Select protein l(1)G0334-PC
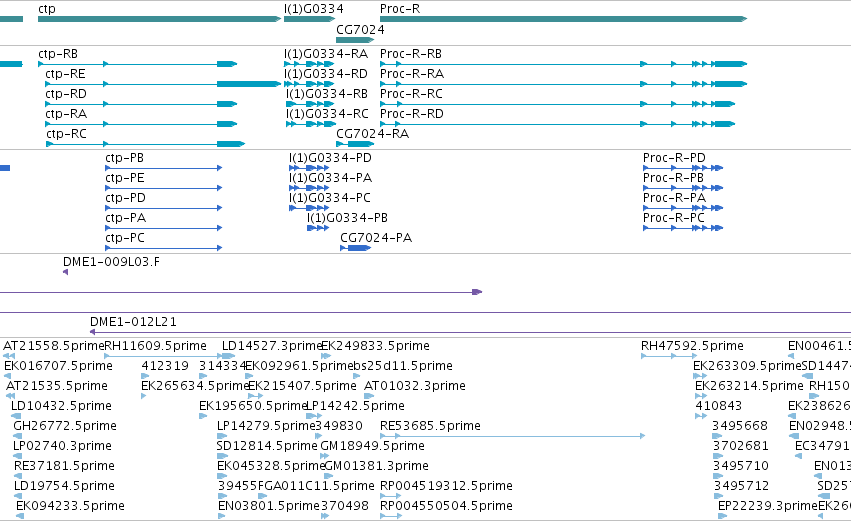 click(329, 198)
